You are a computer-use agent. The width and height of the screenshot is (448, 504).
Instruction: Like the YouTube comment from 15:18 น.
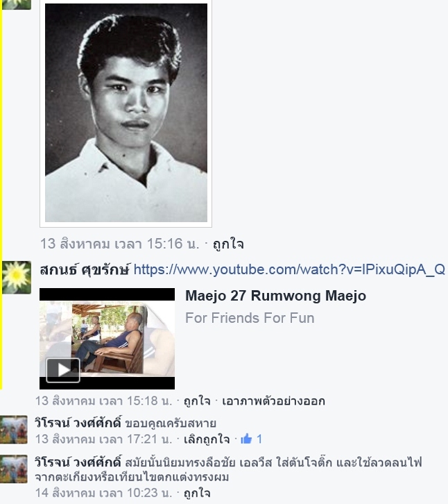pyautogui.click(x=197, y=401)
